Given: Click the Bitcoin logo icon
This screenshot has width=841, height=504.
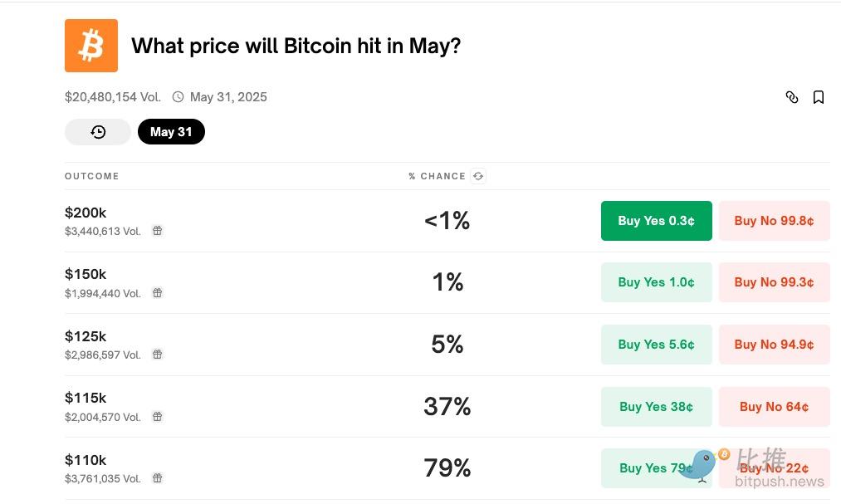Looking at the screenshot, I should (x=91, y=46).
